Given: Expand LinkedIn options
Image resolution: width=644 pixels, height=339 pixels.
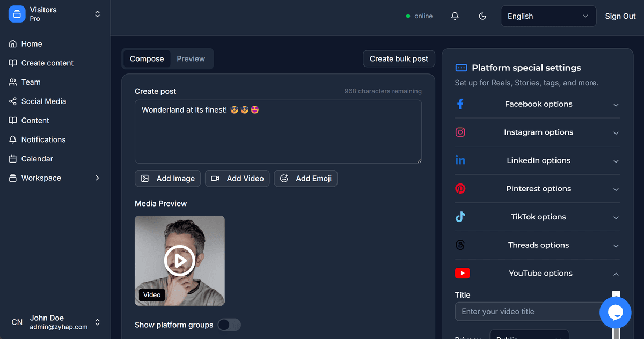Looking at the screenshot, I should (538, 160).
